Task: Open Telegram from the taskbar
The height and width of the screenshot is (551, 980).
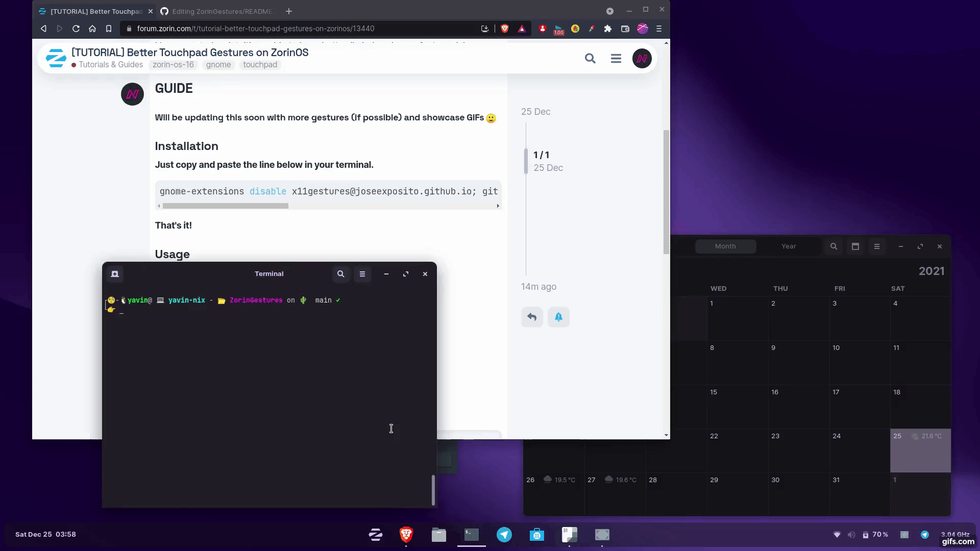Action: click(x=504, y=535)
